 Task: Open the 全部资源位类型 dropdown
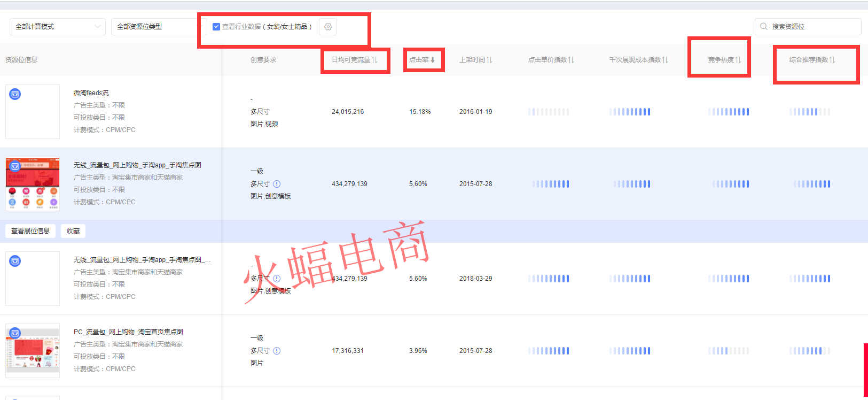point(158,27)
